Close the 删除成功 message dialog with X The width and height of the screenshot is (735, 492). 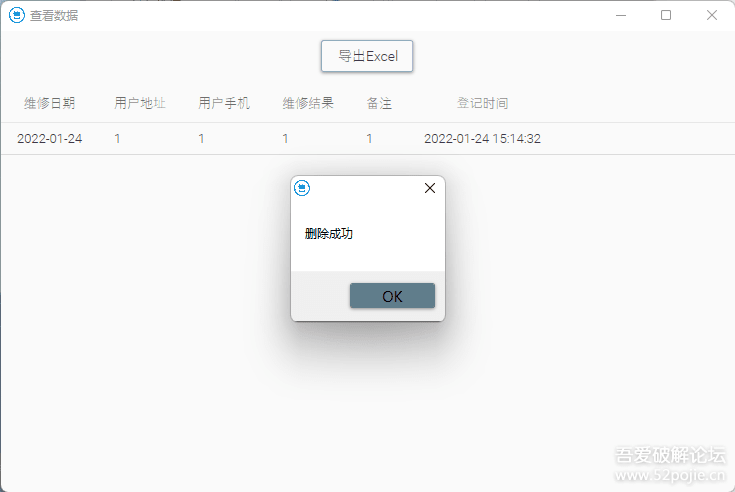click(x=430, y=188)
